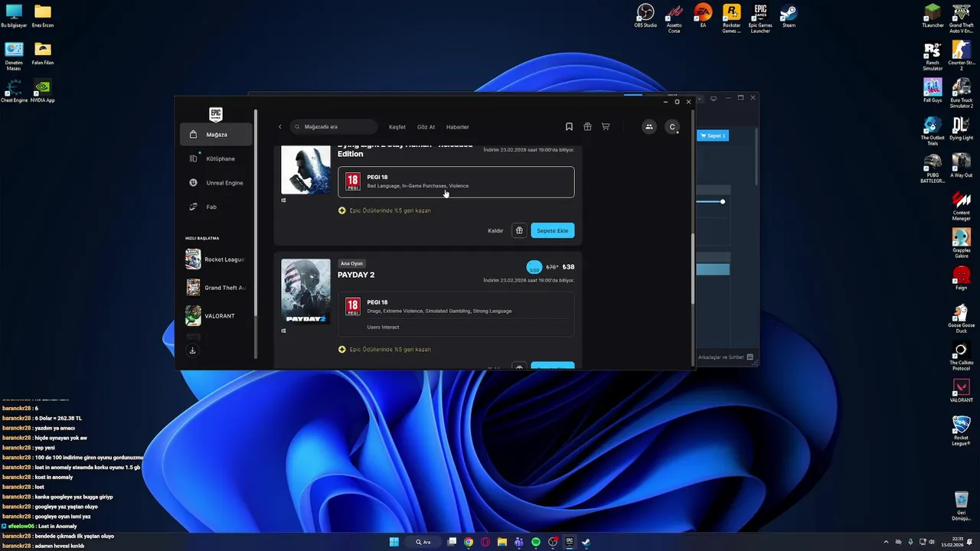980x551 pixels.
Task: Click the slider handle in Steam window
Action: tap(722, 202)
